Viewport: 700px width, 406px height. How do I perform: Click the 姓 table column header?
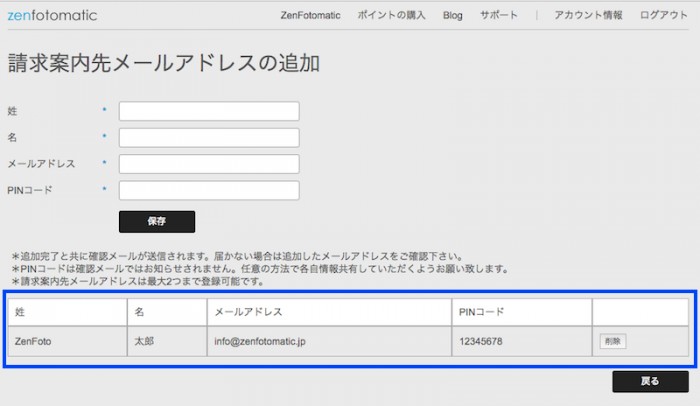tap(67, 312)
